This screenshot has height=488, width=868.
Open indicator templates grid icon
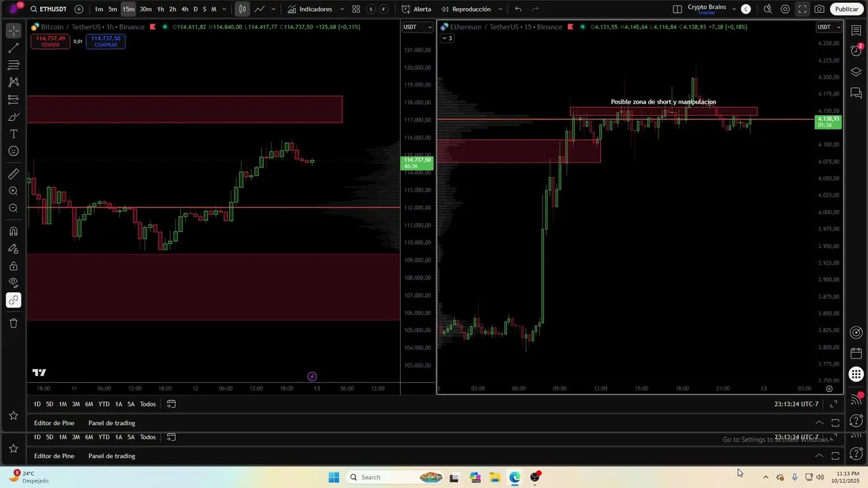coord(356,9)
